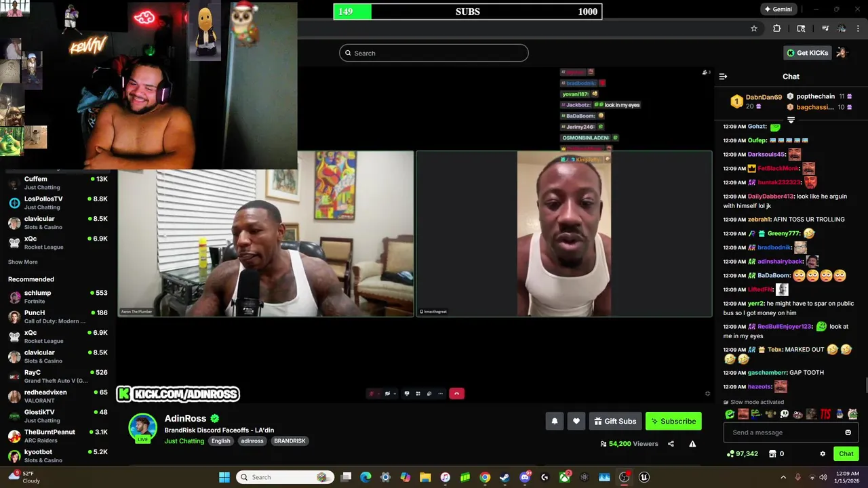This screenshot has height=488, width=868.
Task: Click the adinross tag
Action: click(252, 441)
